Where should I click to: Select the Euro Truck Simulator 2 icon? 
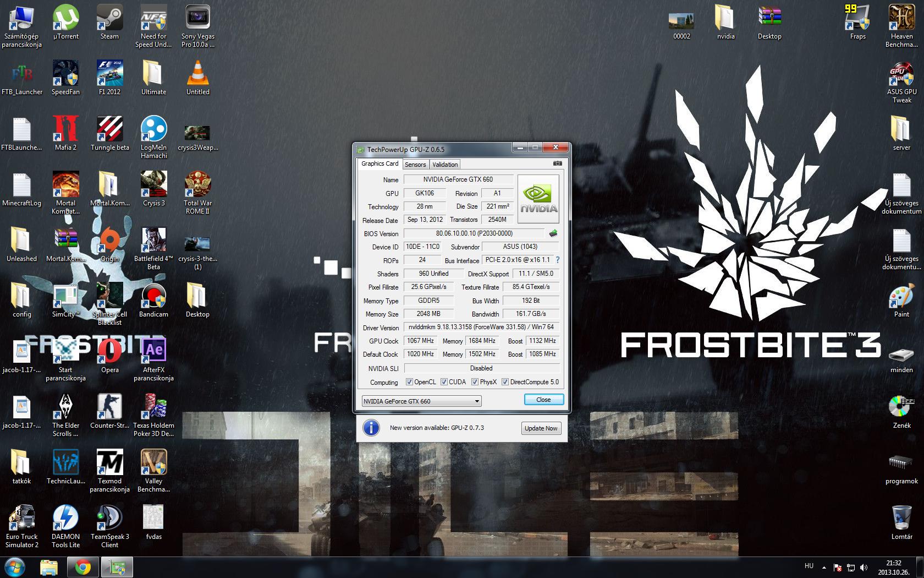pos(22,526)
